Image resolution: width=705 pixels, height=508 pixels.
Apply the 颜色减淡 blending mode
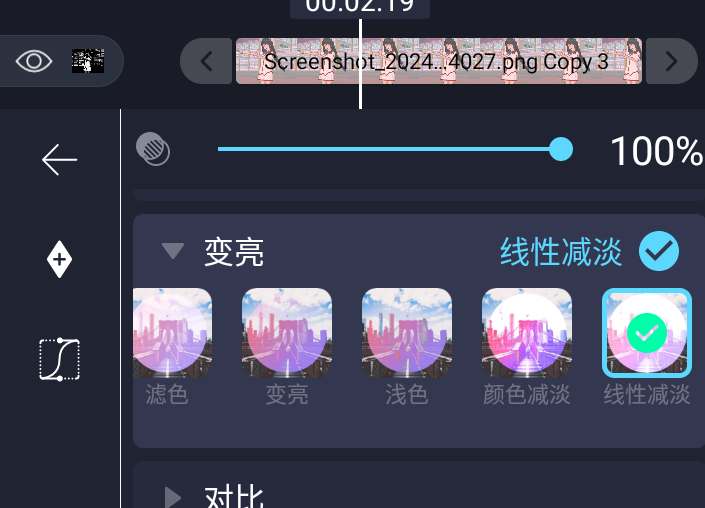(527, 333)
